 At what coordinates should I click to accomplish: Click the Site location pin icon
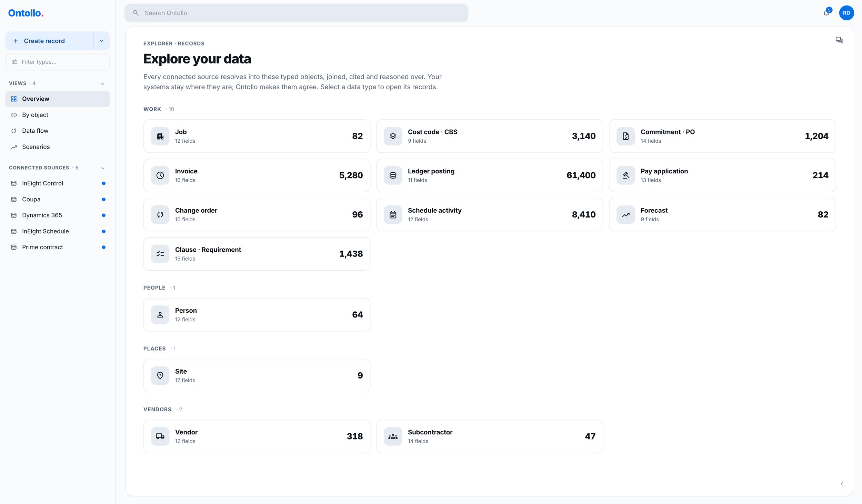(x=160, y=376)
